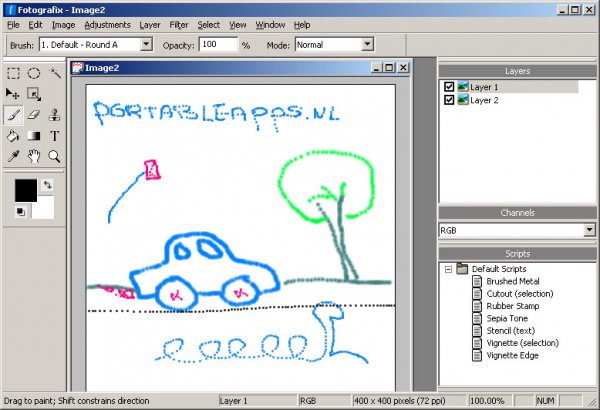
Task: Click the black foreground color swatch
Action: pos(25,190)
